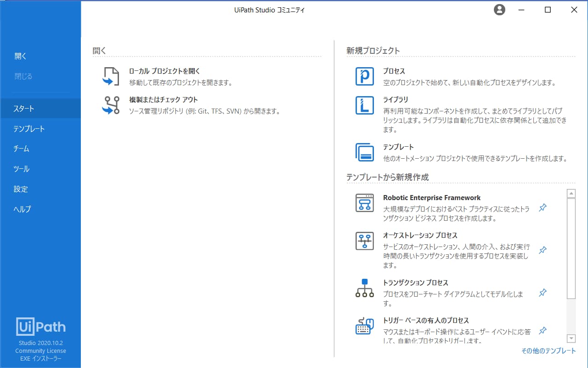Create new ライブラリ project

(x=396, y=100)
